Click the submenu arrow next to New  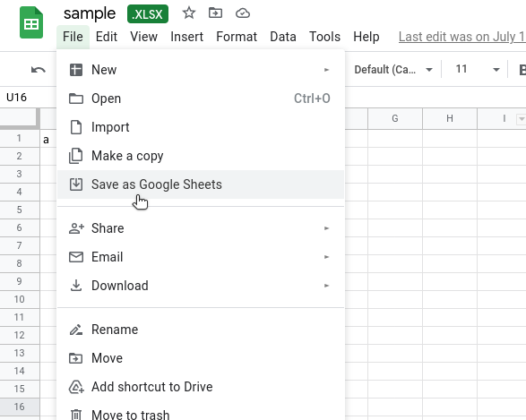coord(326,70)
